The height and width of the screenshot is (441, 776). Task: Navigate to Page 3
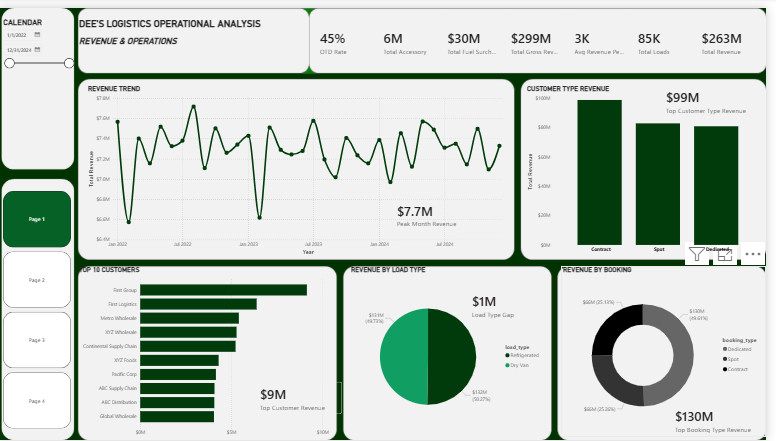(x=37, y=340)
